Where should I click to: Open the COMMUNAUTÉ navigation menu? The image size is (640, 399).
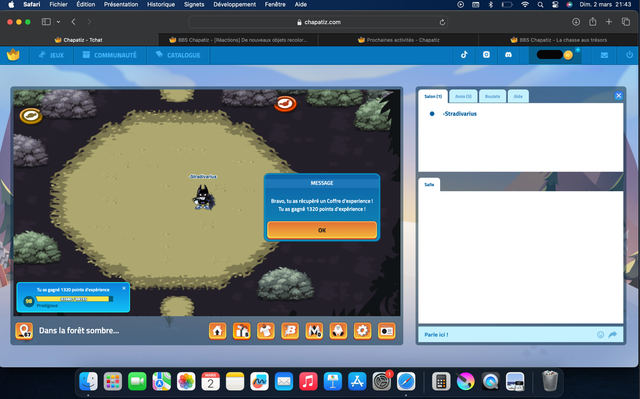pyautogui.click(x=109, y=55)
